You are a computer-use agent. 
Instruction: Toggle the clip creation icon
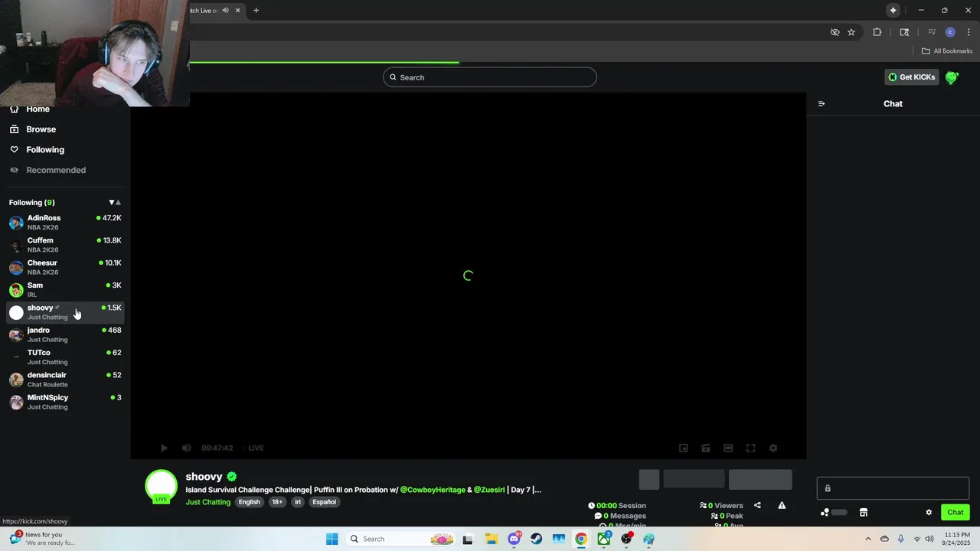[706, 448]
